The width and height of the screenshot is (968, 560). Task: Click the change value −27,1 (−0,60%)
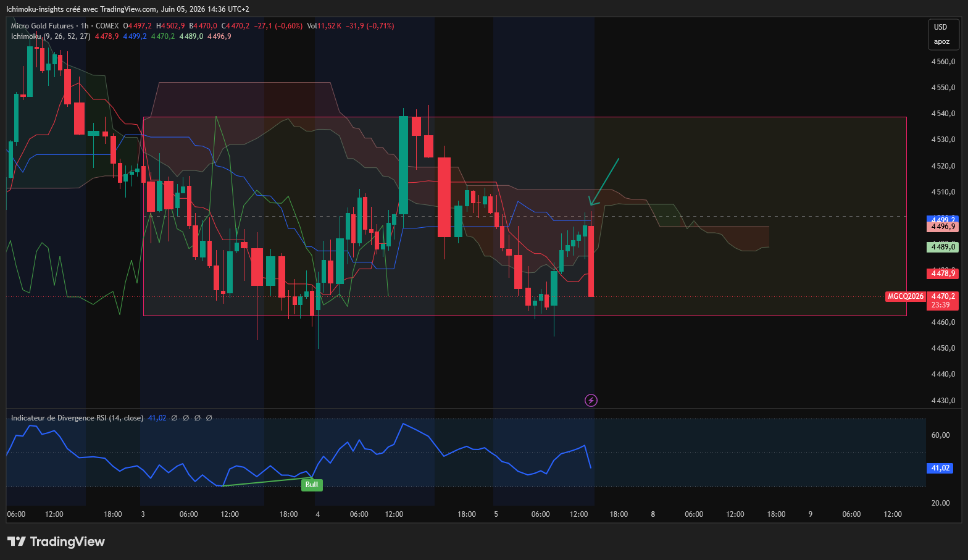[278, 26]
